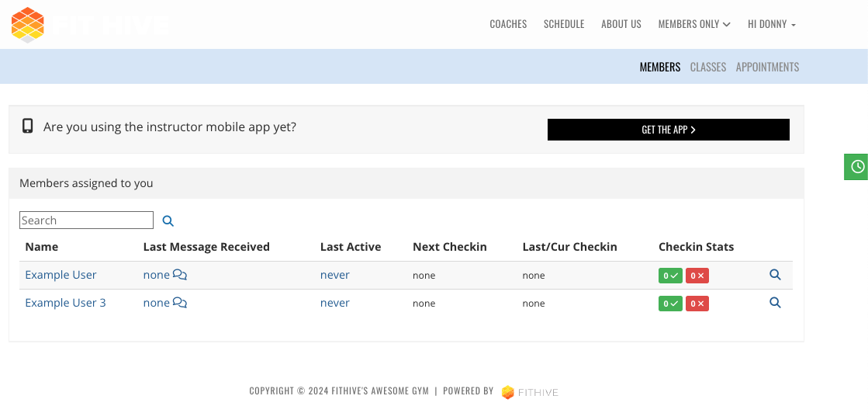868x420 pixels.
Task: Open the Hi Donny account dropdown
Action: [772, 24]
